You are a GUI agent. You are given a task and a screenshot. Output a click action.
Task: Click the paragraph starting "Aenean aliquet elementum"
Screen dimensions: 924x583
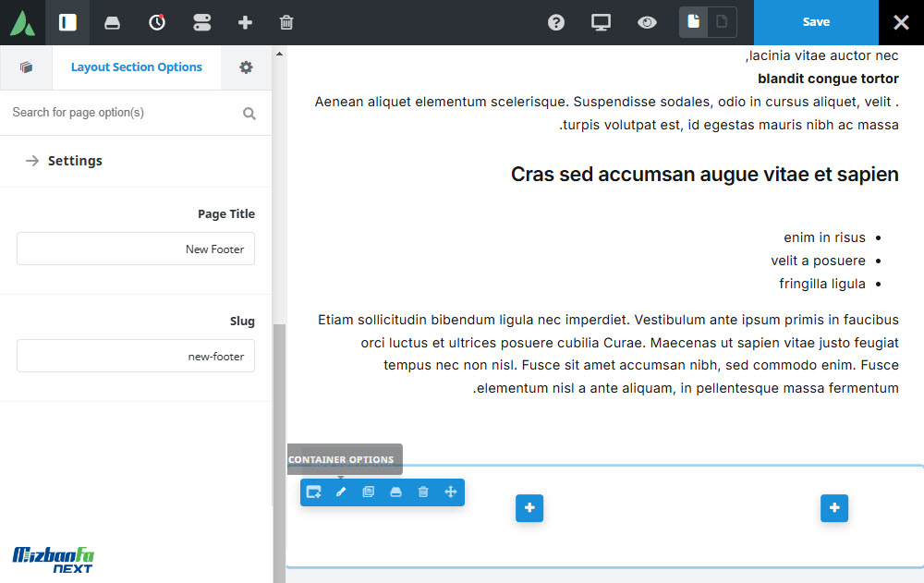[606, 113]
